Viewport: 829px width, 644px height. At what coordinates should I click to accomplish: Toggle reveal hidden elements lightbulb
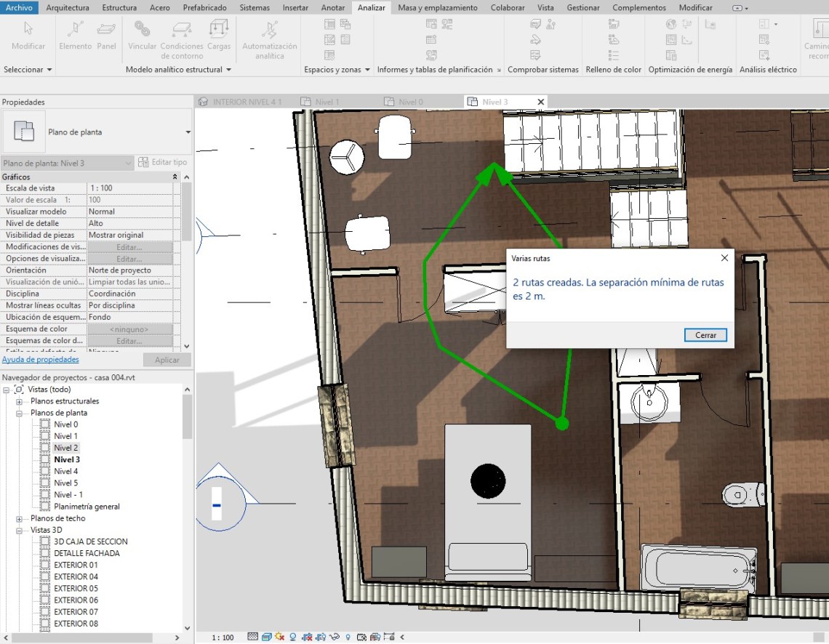[x=348, y=637]
